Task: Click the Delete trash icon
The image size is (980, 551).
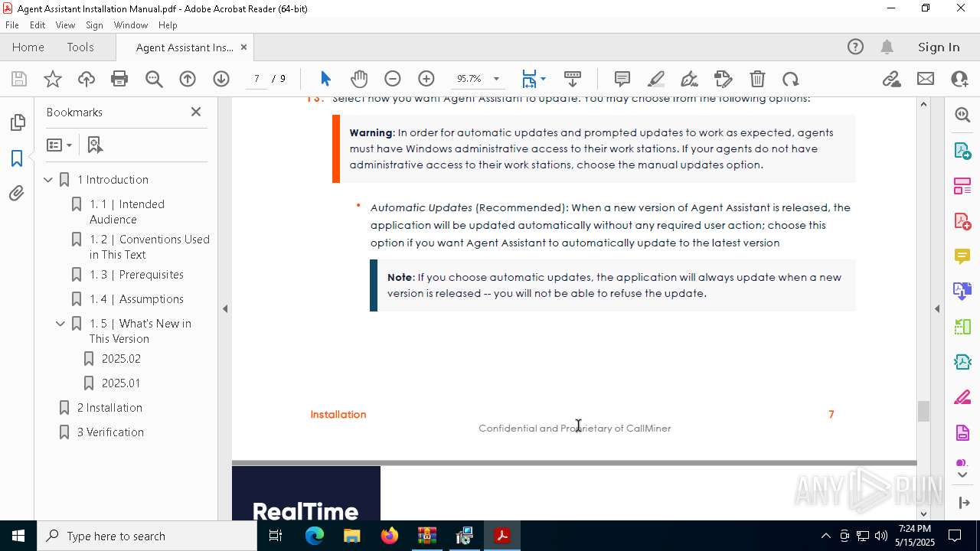Action: (757, 79)
